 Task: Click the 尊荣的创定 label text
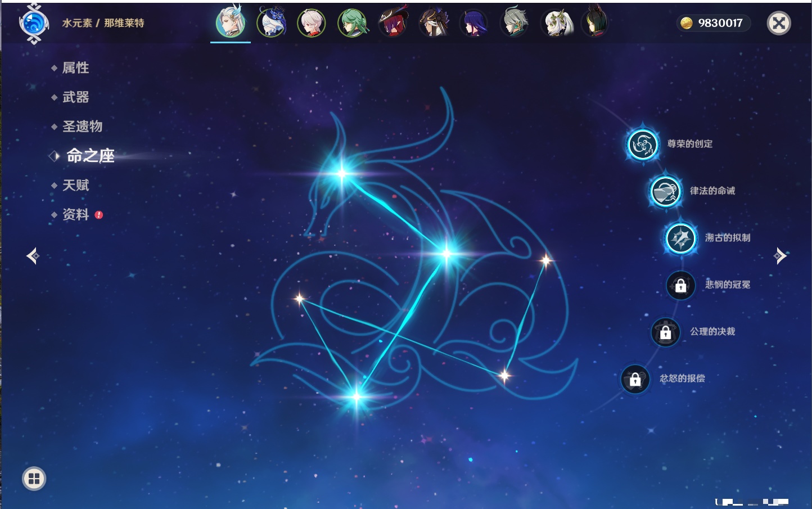[x=690, y=144]
